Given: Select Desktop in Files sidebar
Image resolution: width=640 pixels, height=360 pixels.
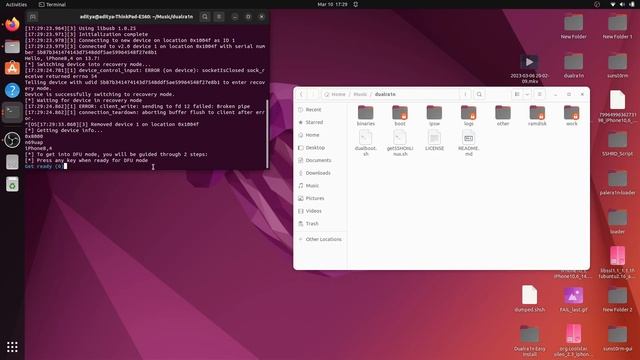Looking at the screenshot, I should point(320,148).
